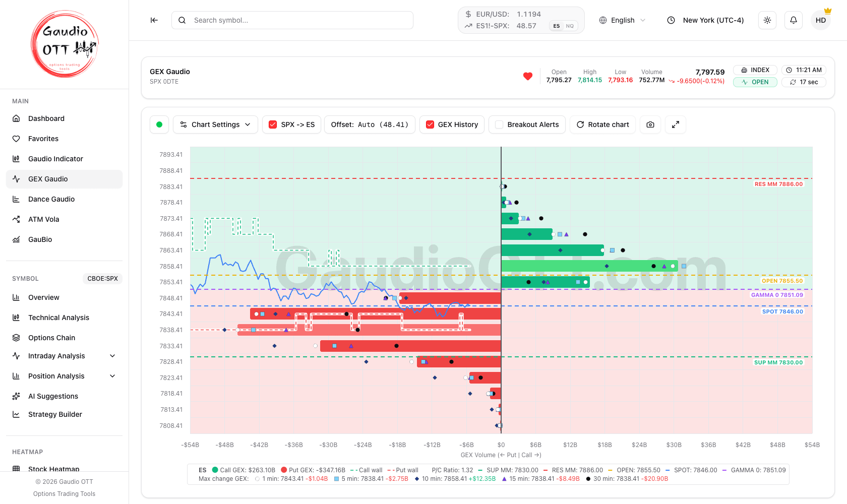The width and height of the screenshot is (847, 504).
Task: Open Dashboard from the sidebar
Action: pyautogui.click(x=64, y=118)
